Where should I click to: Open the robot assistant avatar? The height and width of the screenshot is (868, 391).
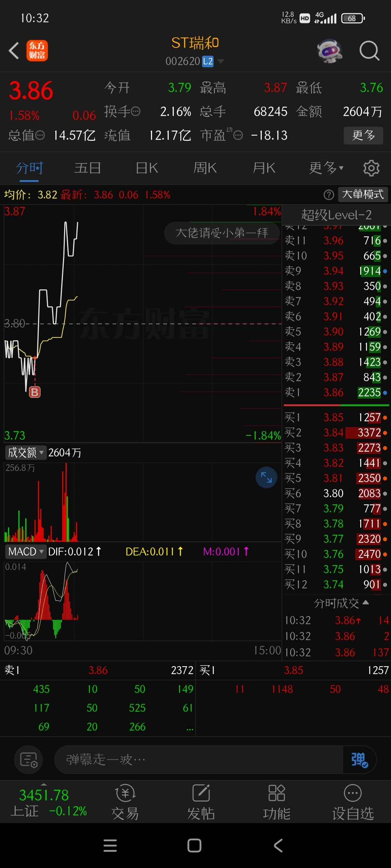(330, 51)
